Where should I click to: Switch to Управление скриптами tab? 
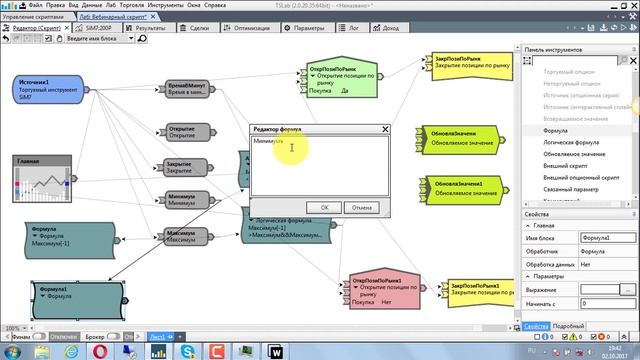click(x=33, y=17)
